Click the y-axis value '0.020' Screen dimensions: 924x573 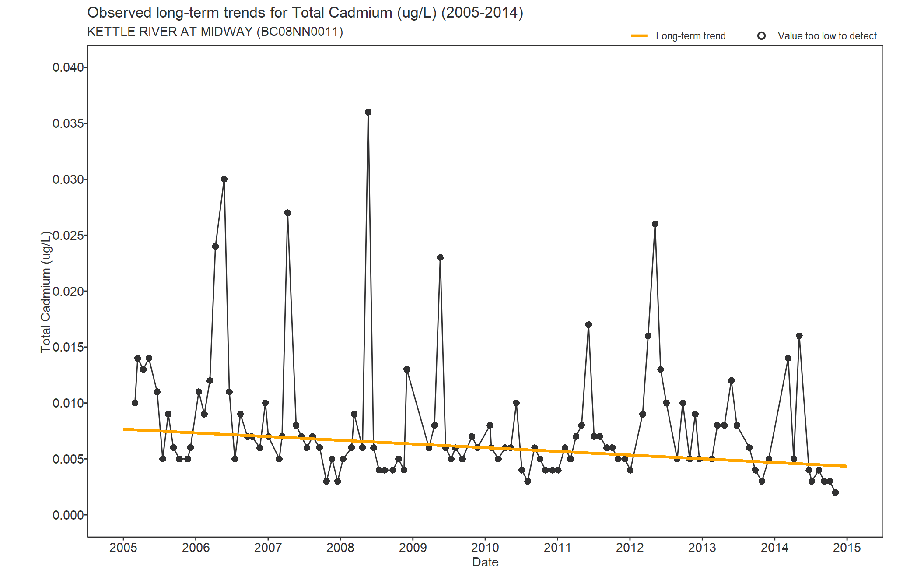pos(68,292)
